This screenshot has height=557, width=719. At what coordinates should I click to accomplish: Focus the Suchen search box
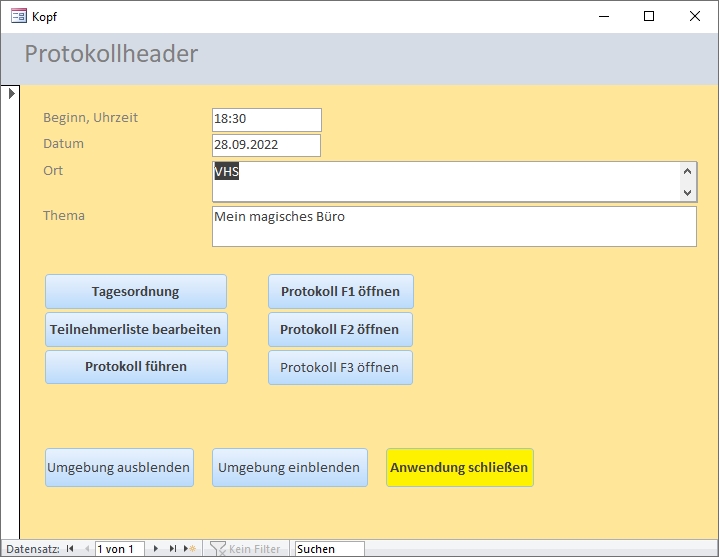[x=329, y=549]
